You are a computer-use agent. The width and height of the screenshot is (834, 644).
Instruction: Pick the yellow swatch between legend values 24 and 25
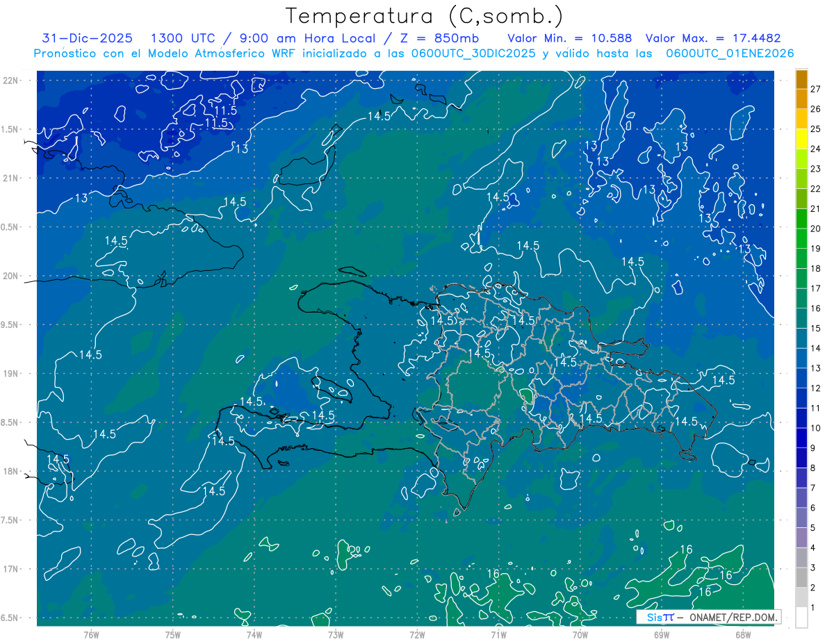tap(802, 139)
